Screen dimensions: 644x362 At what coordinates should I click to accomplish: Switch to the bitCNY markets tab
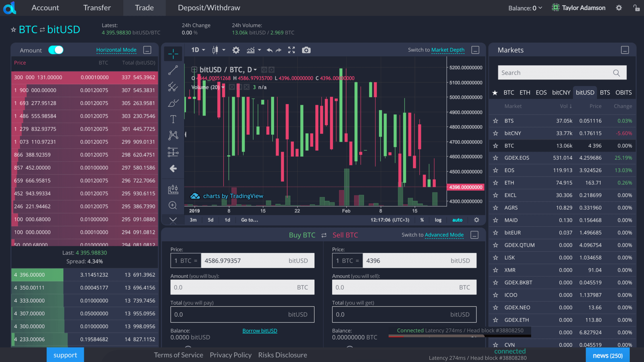click(x=561, y=93)
